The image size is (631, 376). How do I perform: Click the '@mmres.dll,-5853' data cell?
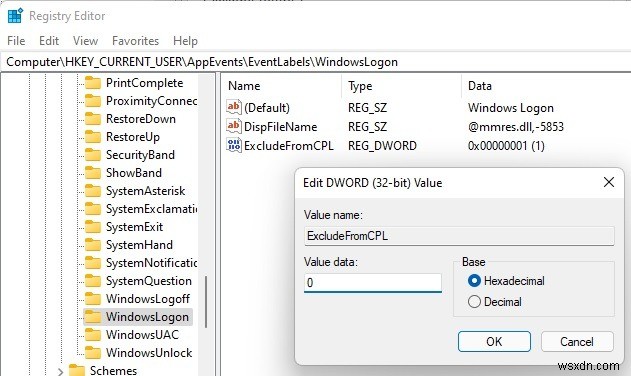pyautogui.click(x=516, y=127)
